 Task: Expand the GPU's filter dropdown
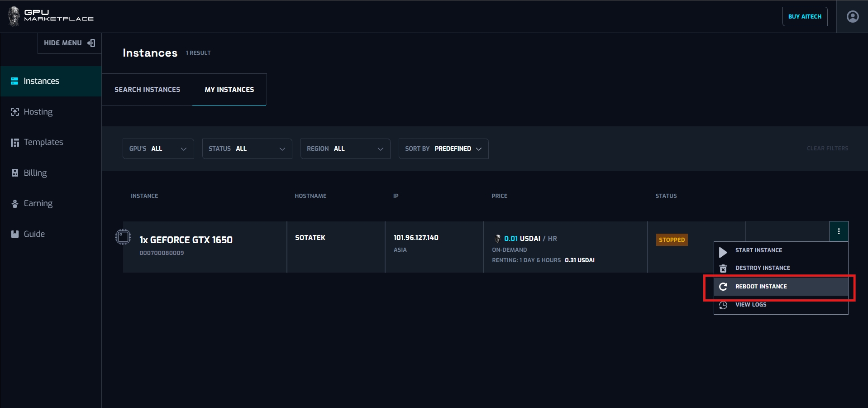[x=158, y=149]
